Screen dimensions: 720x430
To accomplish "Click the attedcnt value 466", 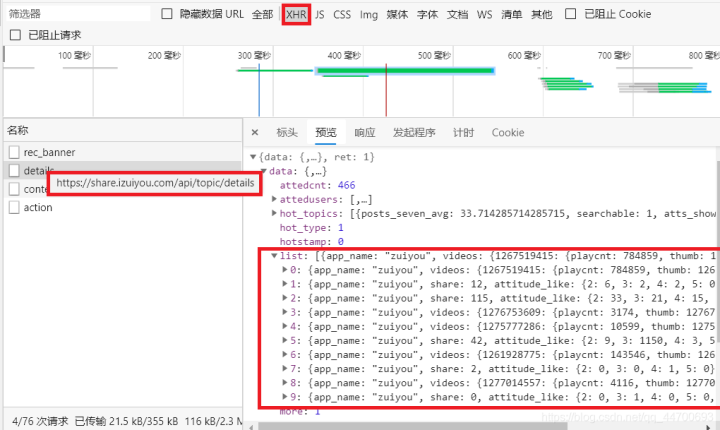I will pyautogui.click(x=347, y=185).
